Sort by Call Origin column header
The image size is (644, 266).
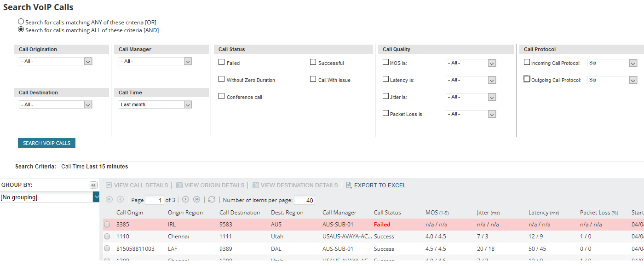(x=130, y=213)
